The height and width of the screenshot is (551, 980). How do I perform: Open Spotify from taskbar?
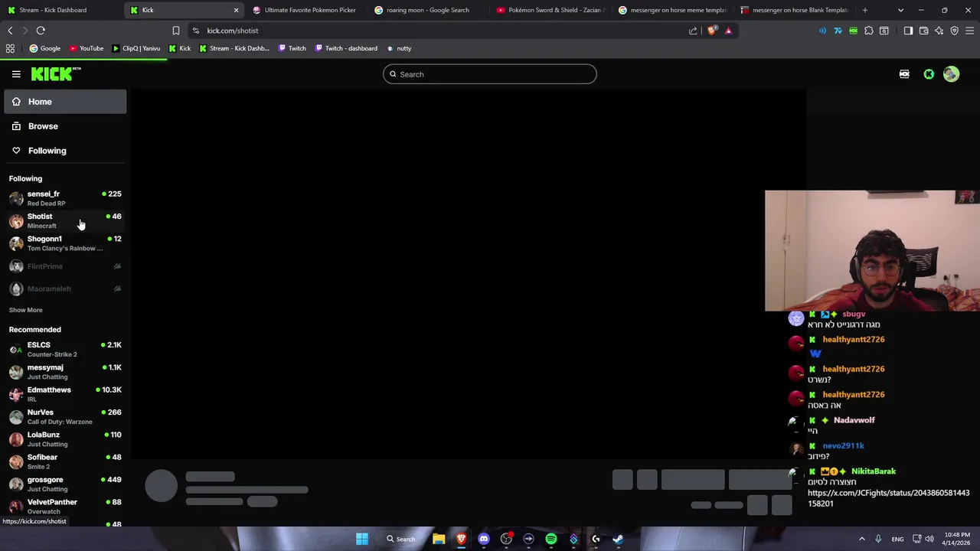(551, 539)
